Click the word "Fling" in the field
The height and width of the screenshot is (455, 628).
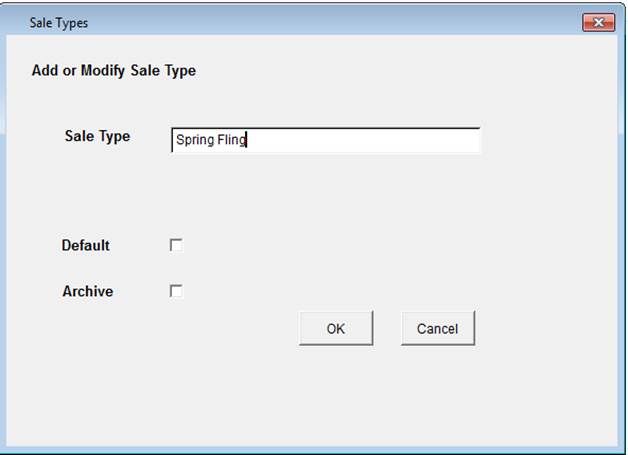point(231,141)
